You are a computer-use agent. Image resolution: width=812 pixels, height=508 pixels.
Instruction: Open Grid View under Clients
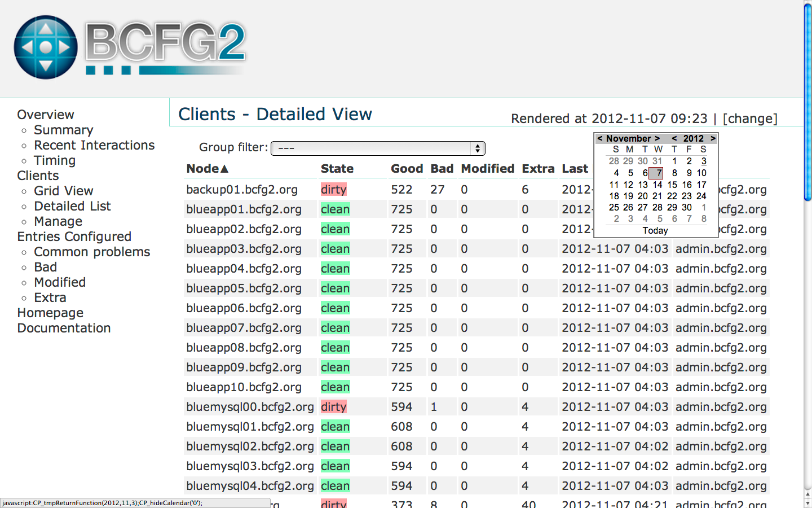[x=63, y=191]
